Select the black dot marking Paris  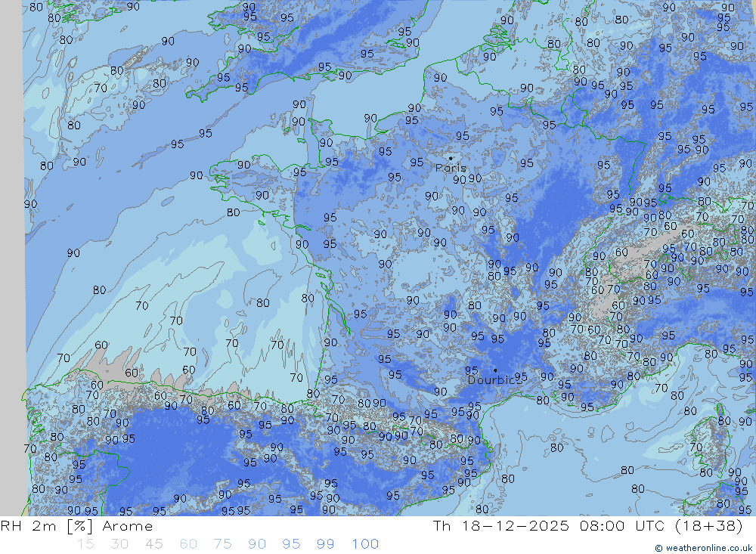point(451,158)
